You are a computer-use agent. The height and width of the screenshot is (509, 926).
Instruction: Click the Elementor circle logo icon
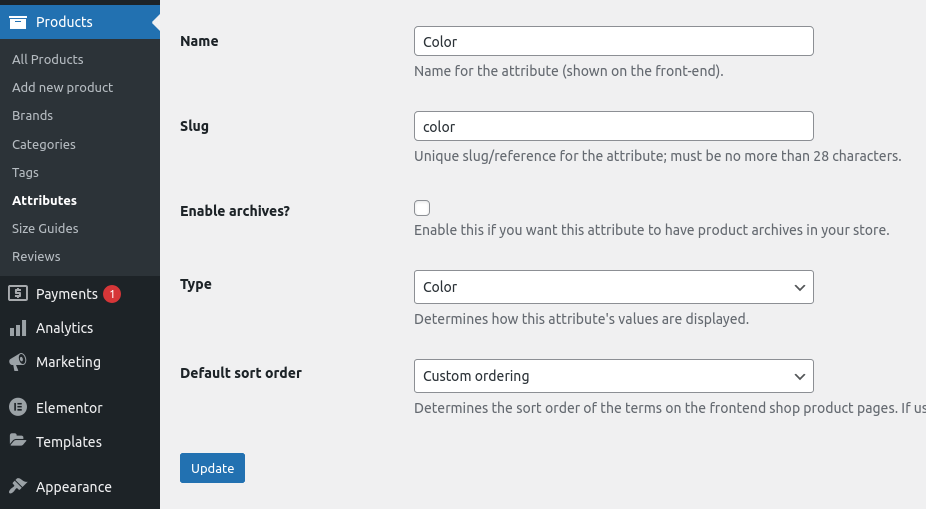coord(18,407)
